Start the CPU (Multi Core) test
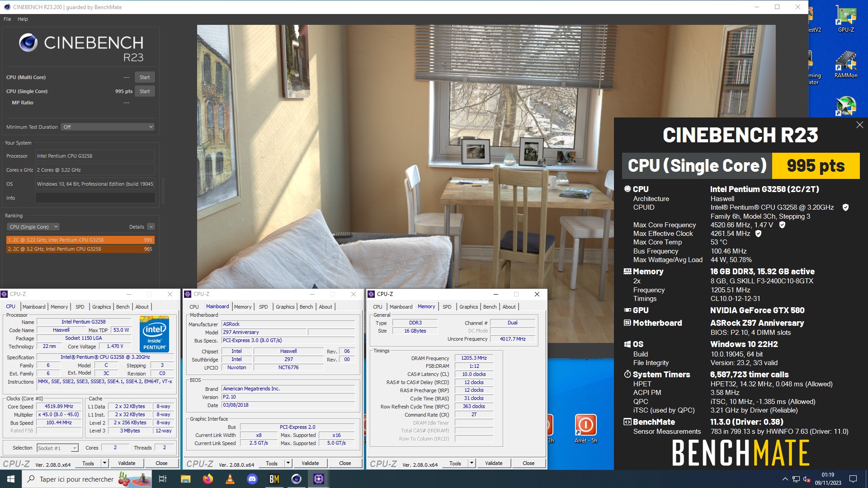The width and height of the screenshot is (868, 488). [145, 77]
